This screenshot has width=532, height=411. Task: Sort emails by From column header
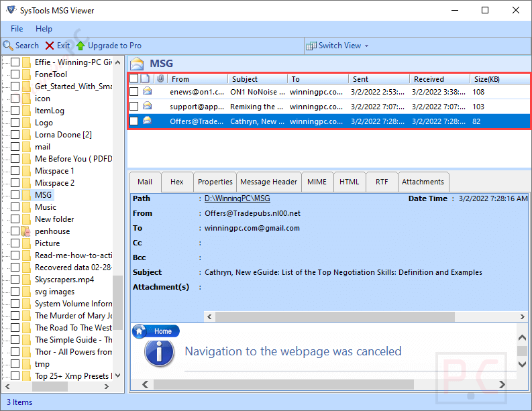197,79
